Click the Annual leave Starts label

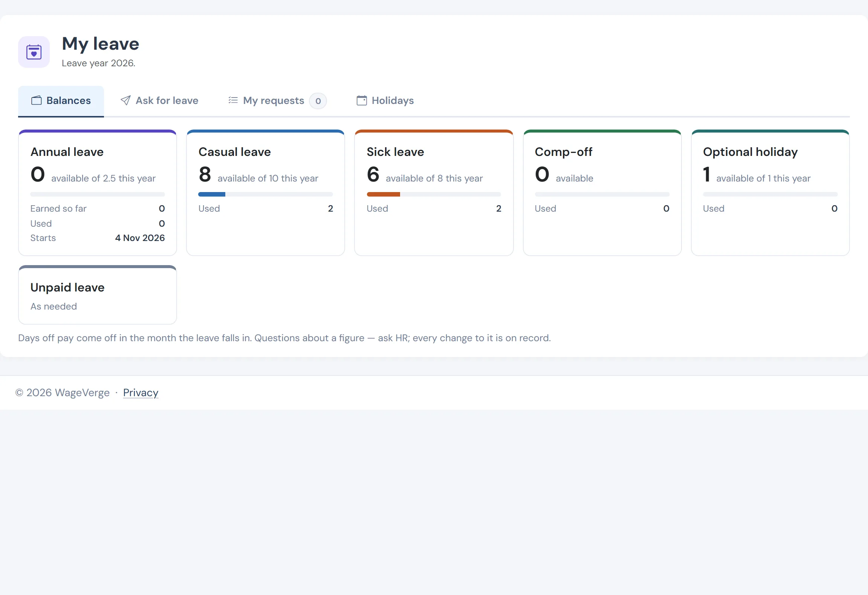(x=43, y=238)
